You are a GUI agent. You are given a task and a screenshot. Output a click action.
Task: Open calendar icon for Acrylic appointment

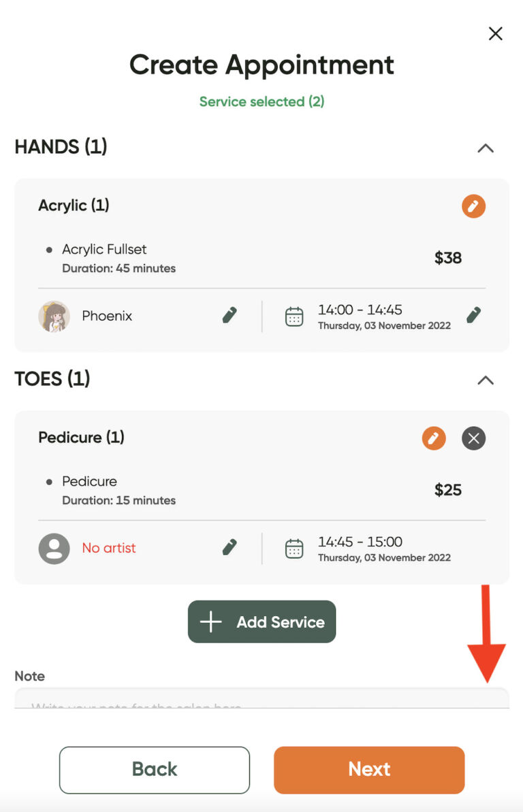coord(294,316)
